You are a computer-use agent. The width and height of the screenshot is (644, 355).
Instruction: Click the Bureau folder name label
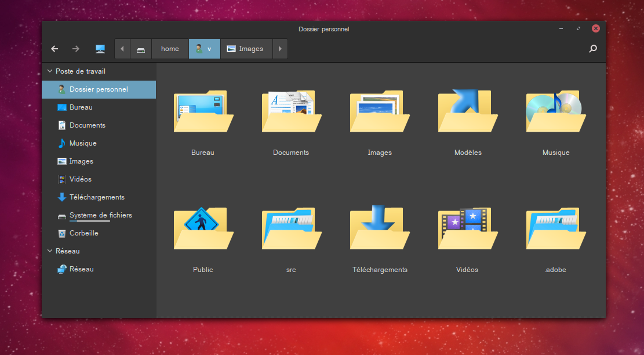point(203,153)
